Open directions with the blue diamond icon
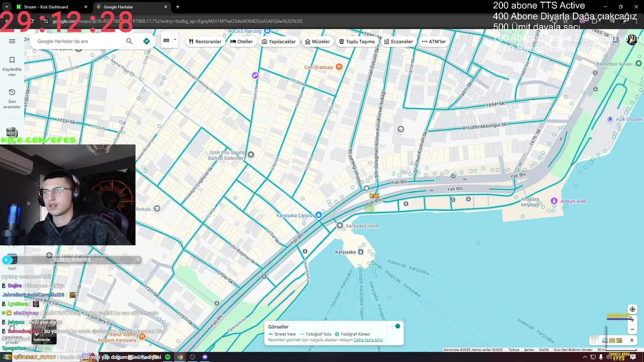Image resolution: width=644 pixels, height=362 pixels. (146, 41)
